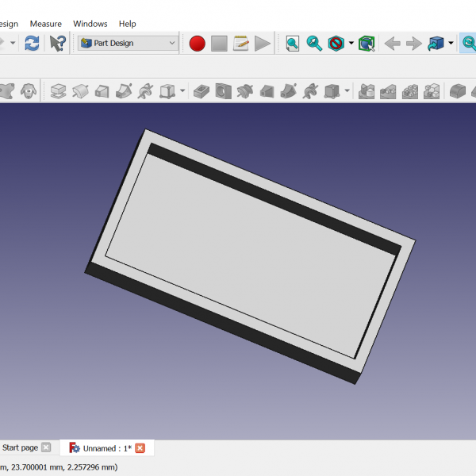Switch to the Start page tab

20,448
